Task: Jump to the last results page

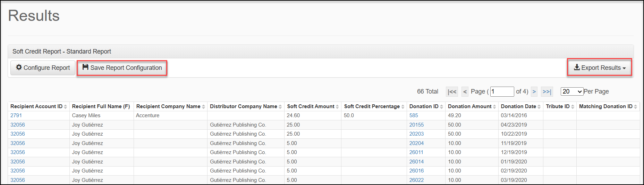Action: [x=547, y=91]
